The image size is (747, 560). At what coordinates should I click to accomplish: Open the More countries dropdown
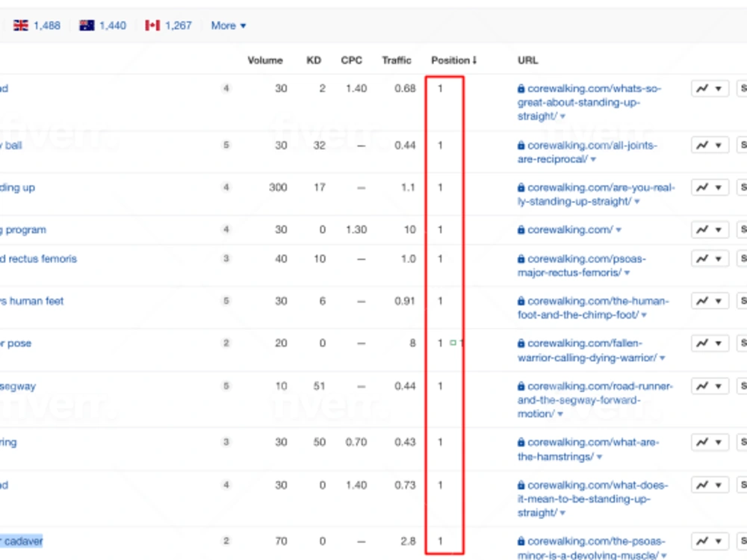click(x=229, y=25)
